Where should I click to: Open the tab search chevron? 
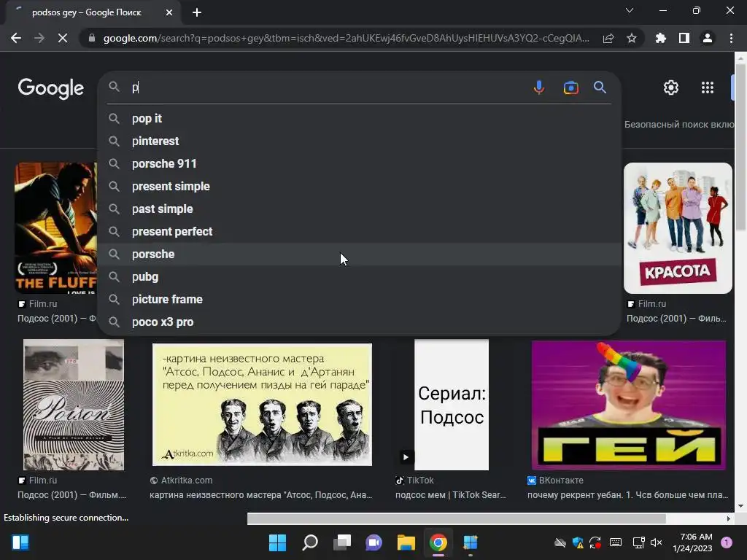coord(630,10)
